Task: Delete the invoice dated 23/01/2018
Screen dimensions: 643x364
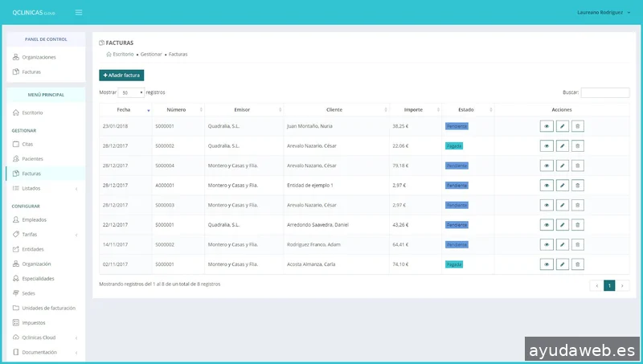Action: pos(577,126)
